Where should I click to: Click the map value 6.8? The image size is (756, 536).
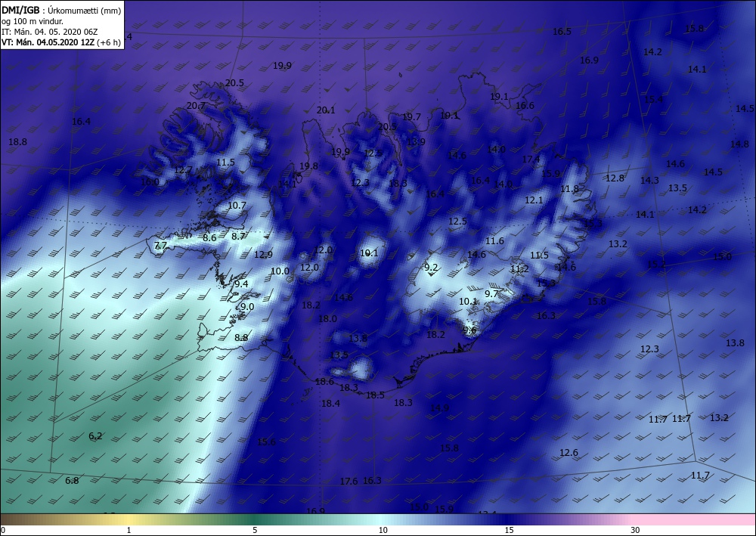72,481
